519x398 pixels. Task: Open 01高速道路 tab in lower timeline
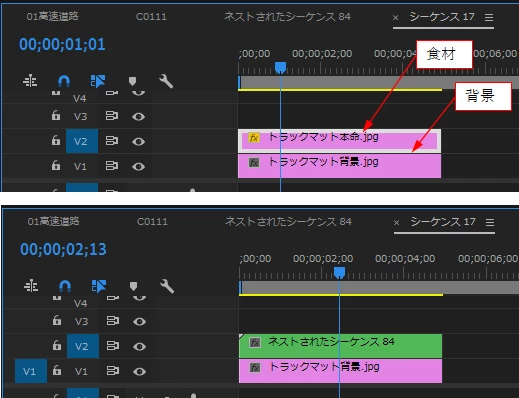(54, 221)
